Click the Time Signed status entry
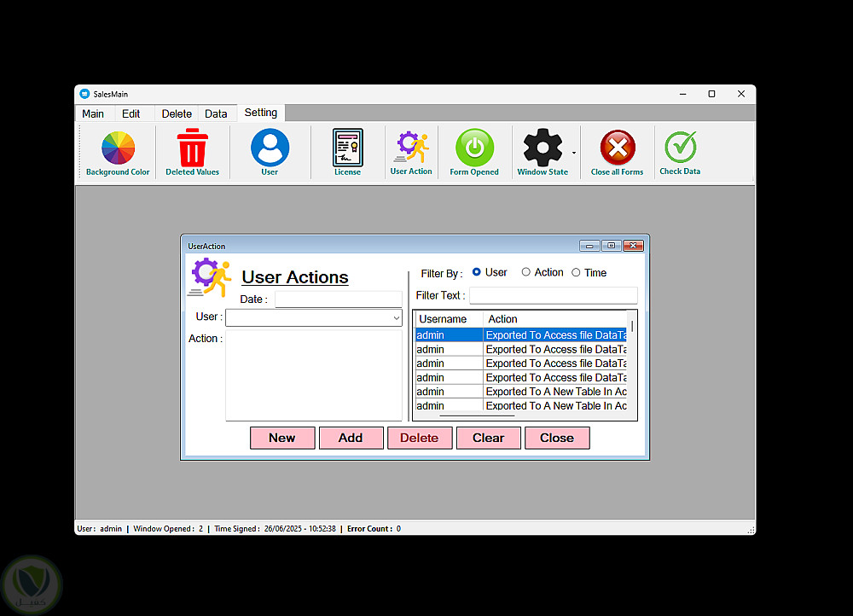This screenshot has height=616, width=853. click(x=275, y=529)
